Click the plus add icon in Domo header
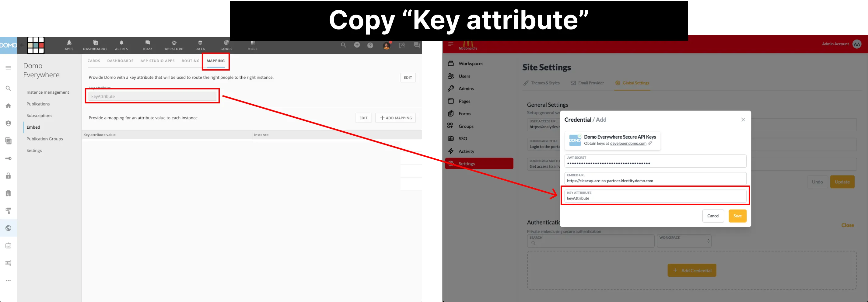Screen dimensions: 868x302 pyautogui.click(x=357, y=45)
